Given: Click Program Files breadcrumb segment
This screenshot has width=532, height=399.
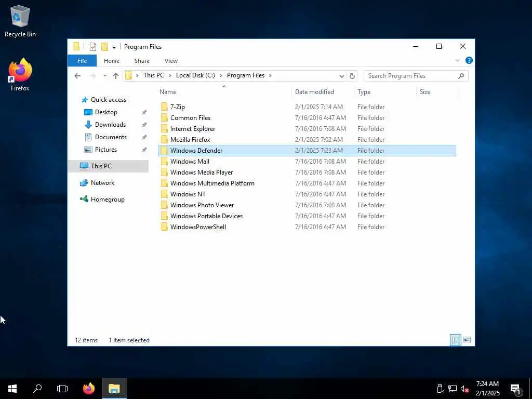Looking at the screenshot, I should click(x=246, y=75).
